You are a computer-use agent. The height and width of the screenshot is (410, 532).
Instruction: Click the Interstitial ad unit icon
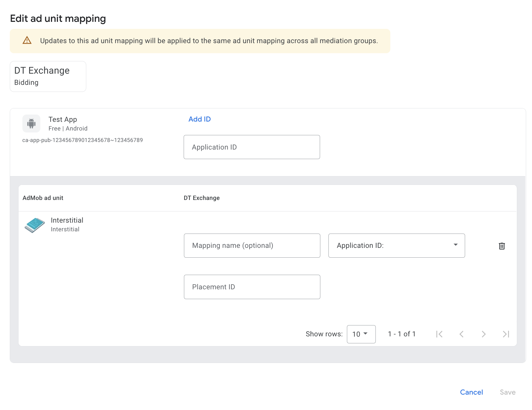(x=35, y=225)
